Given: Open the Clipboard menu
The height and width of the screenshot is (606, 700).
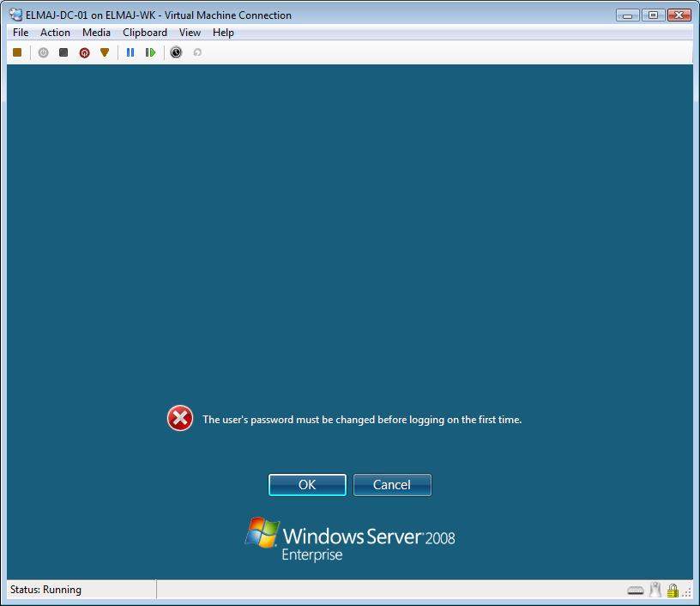Looking at the screenshot, I should [145, 33].
